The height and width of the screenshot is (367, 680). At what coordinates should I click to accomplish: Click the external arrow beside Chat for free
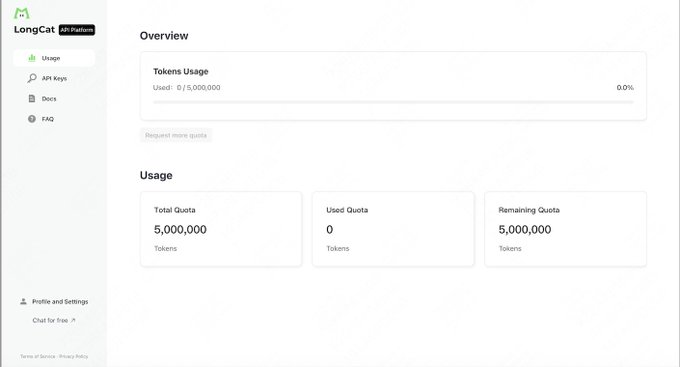point(73,320)
